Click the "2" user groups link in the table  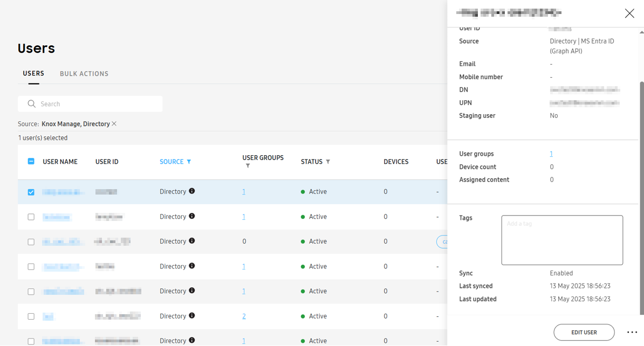(x=244, y=316)
